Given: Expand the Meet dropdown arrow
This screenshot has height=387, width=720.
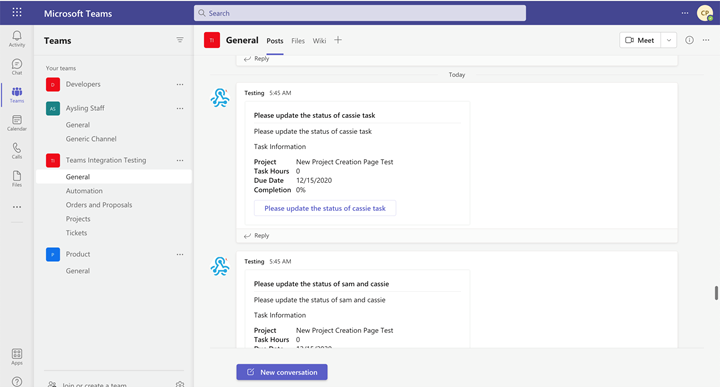Looking at the screenshot, I should click(669, 40).
